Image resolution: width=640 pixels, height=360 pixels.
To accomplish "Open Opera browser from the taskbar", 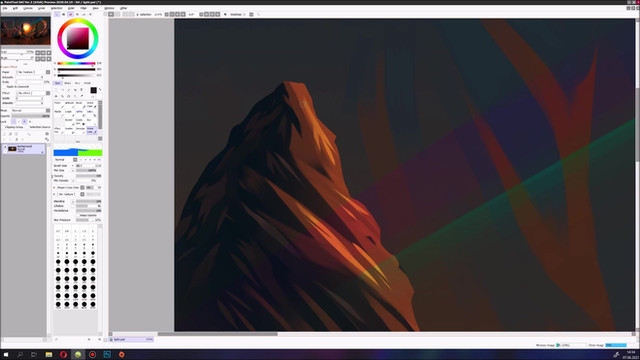I will coord(63,354).
